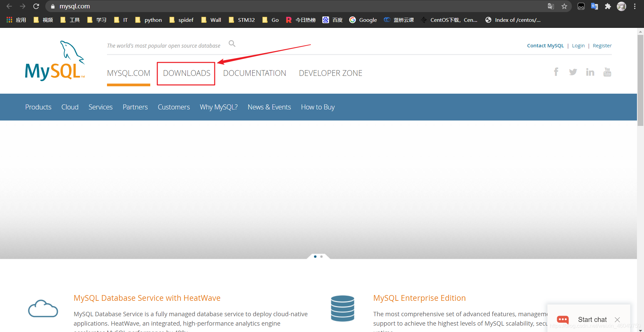Select the first carousel slide dot
Viewport: 644px width, 332px height.
(x=315, y=256)
